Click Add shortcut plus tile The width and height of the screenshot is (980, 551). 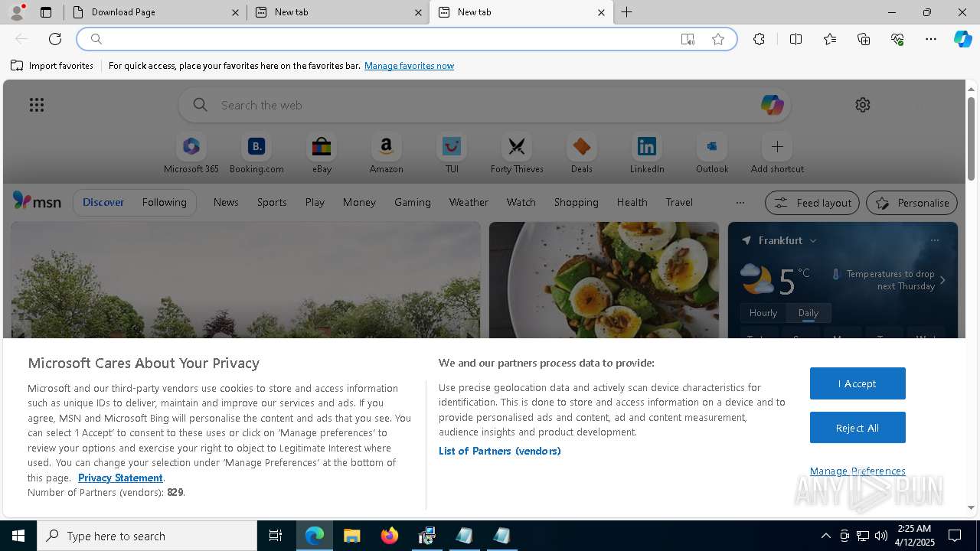[x=777, y=154]
